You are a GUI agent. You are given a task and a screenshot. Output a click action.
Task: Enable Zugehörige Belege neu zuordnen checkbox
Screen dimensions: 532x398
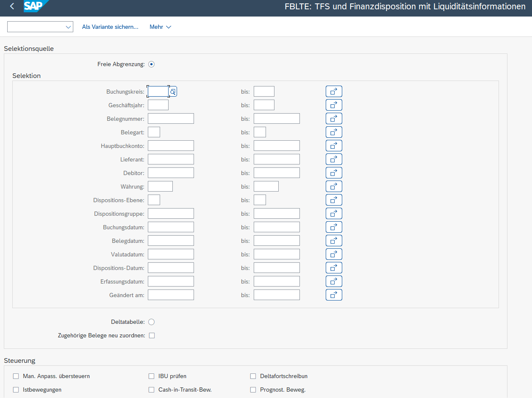(x=152, y=336)
